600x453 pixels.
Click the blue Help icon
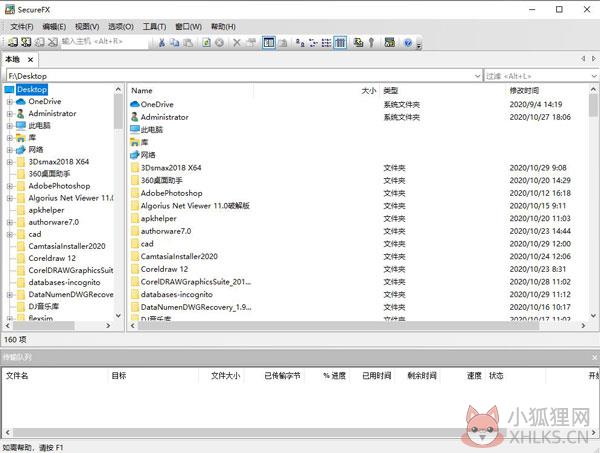(408, 42)
